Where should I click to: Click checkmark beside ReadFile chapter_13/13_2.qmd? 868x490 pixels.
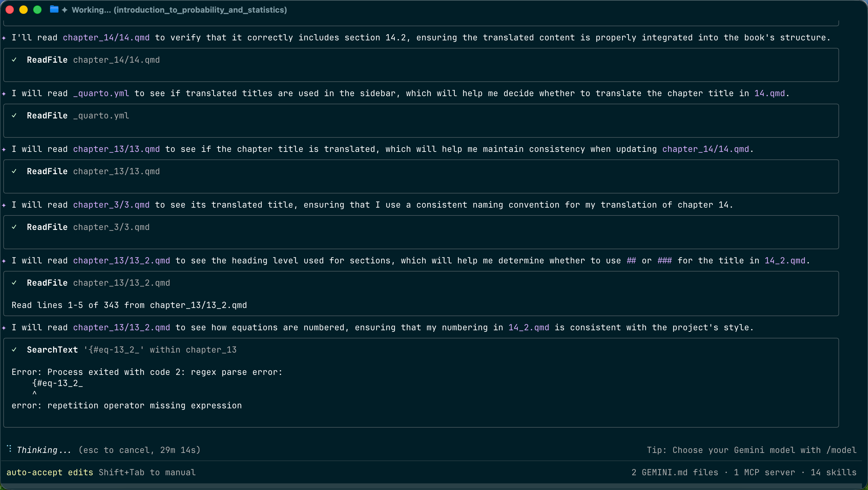click(14, 283)
